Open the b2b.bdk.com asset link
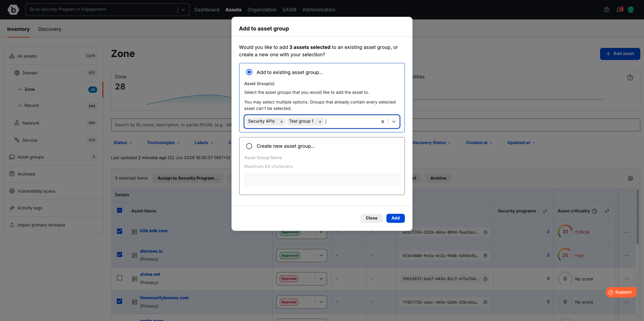Image resolution: width=644 pixels, height=321 pixels. point(154,231)
